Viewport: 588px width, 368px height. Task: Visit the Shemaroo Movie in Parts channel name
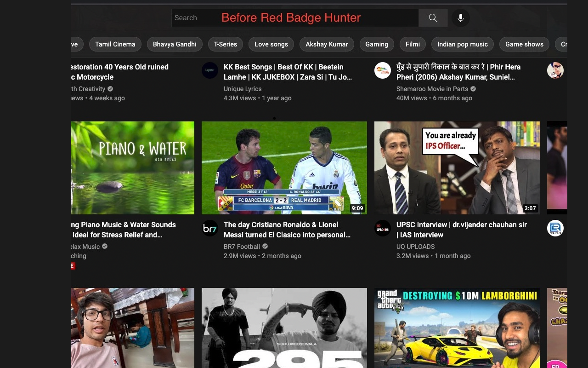point(432,89)
